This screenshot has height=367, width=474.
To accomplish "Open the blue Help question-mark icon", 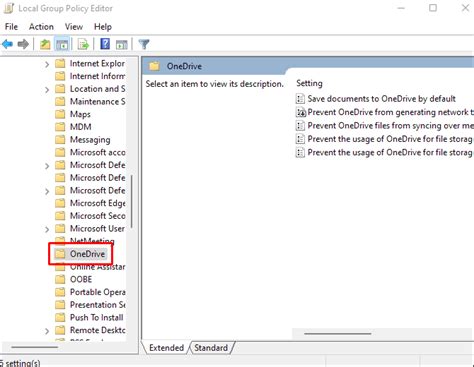I will click(x=105, y=44).
